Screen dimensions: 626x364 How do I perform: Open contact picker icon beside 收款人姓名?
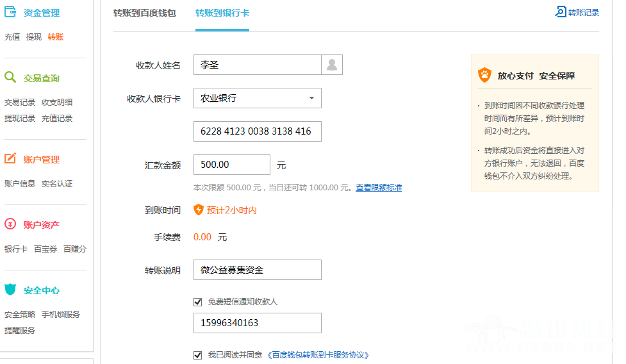click(x=332, y=65)
